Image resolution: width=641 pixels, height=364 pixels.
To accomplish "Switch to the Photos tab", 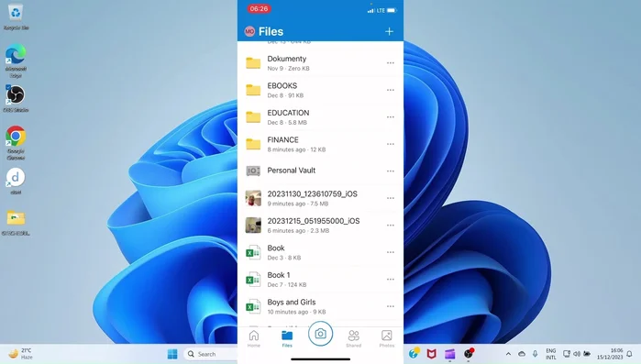I will [x=386, y=338].
